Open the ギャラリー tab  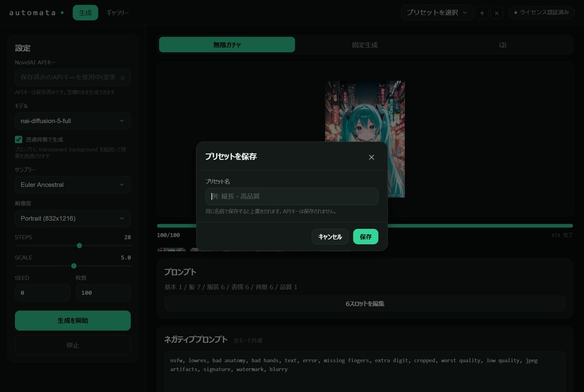tap(117, 13)
